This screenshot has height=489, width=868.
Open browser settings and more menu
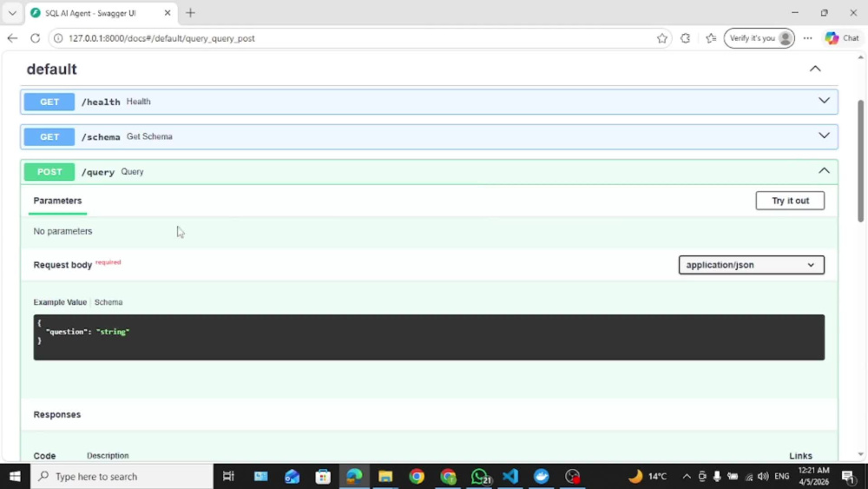pos(807,38)
